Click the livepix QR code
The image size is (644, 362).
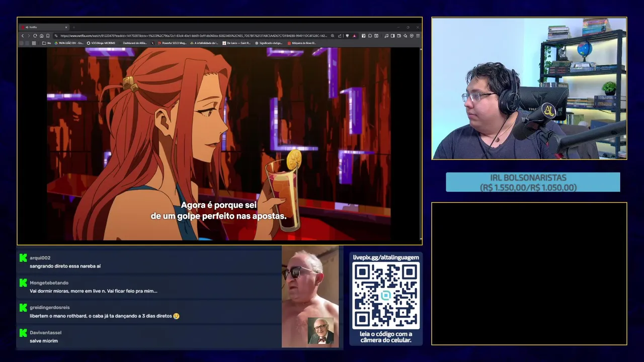tap(386, 296)
